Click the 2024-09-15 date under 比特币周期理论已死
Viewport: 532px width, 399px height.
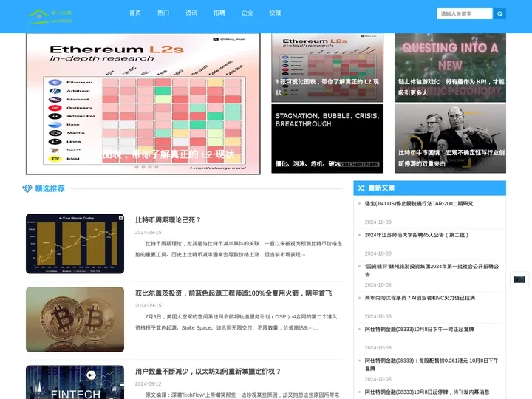coord(148,233)
